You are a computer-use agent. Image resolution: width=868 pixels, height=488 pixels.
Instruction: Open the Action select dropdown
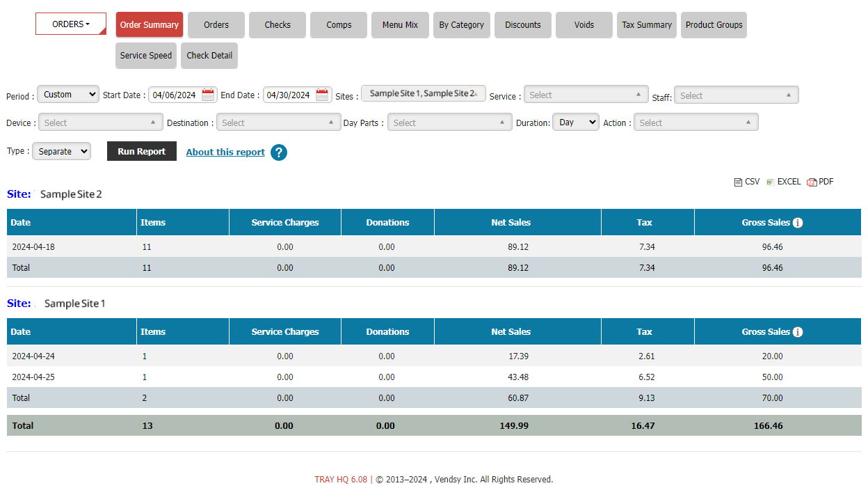(x=696, y=123)
